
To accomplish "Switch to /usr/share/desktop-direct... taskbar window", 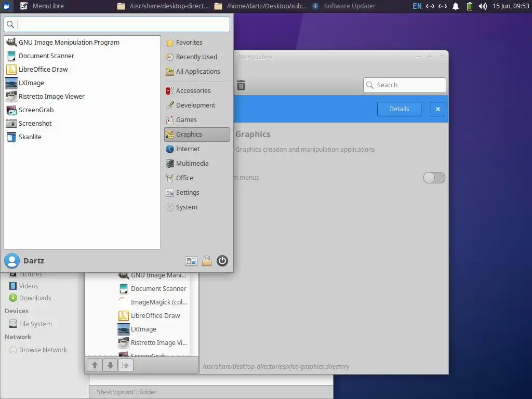I will (x=163, y=6).
